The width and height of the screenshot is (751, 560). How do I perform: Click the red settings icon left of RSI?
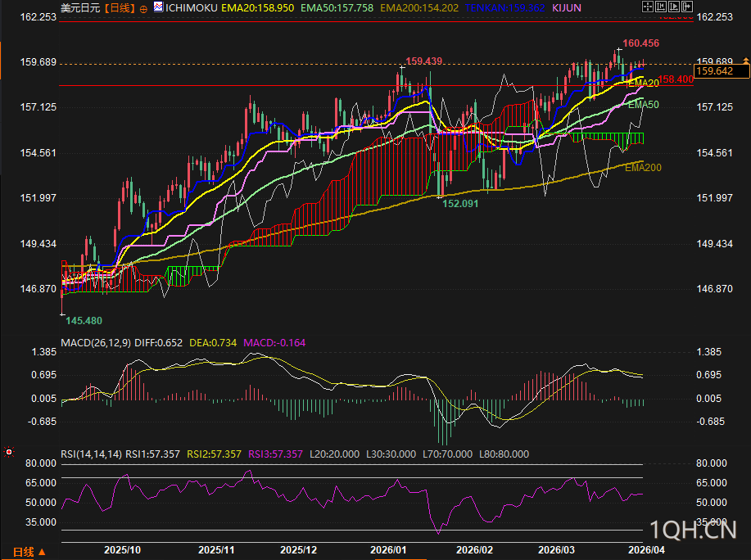(9, 451)
